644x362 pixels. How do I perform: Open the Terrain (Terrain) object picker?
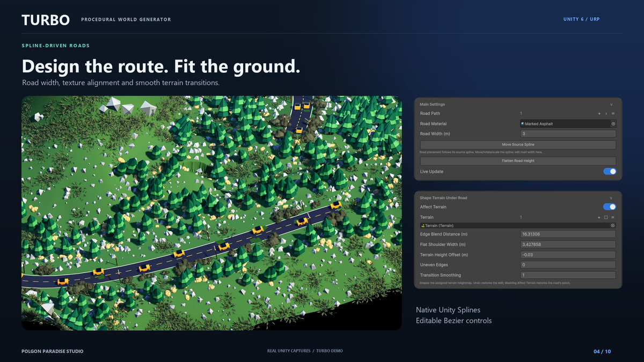[613, 226]
